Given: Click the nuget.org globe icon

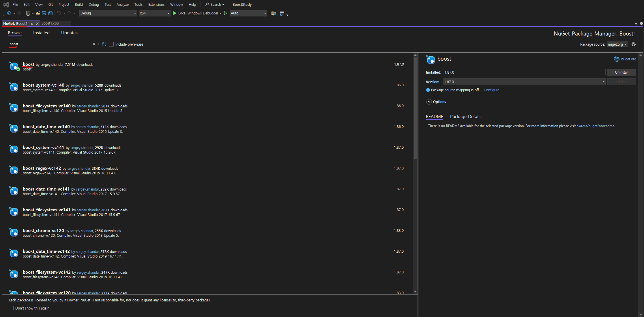Looking at the screenshot, I should point(617,59).
